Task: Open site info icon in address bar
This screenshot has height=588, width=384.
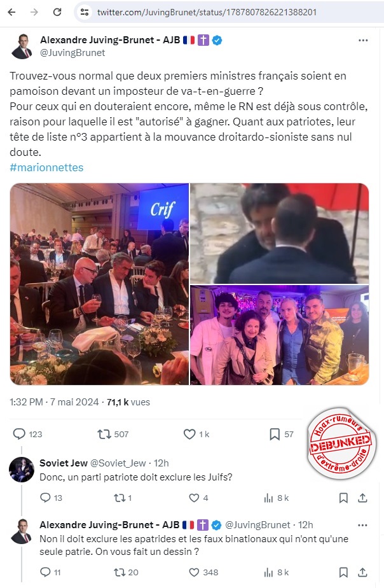Action: (85, 12)
